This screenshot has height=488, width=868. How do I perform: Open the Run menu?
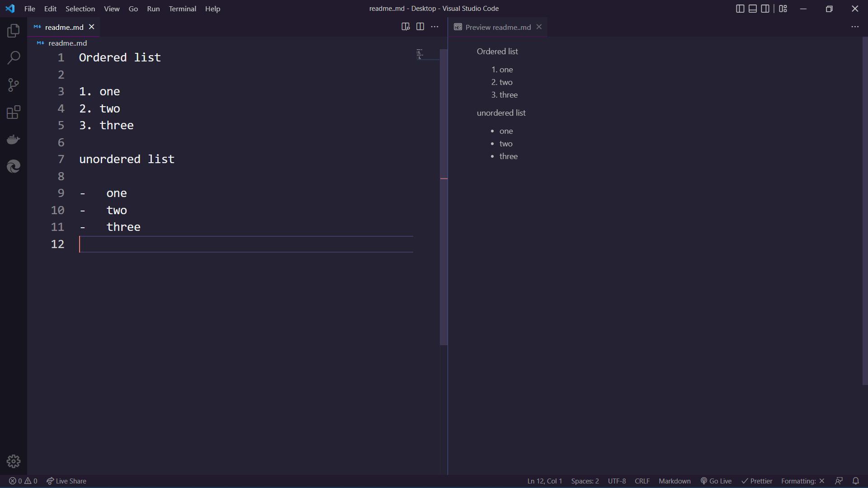pyautogui.click(x=153, y=9)
